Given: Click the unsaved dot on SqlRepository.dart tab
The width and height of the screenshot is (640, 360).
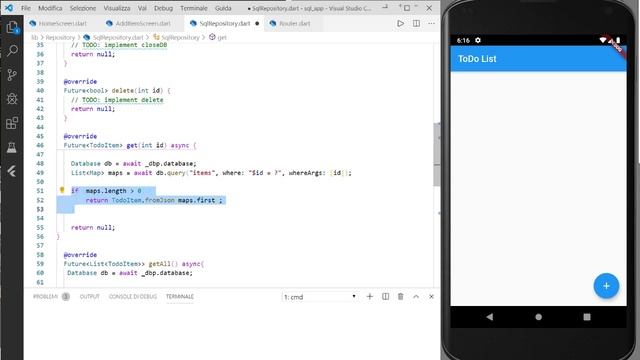Looking at the screenshot, I should point(257,24).
